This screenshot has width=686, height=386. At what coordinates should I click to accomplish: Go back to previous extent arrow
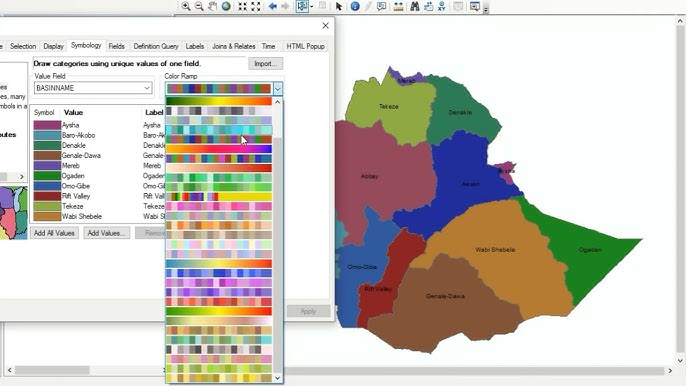click(x=273, y=6)
